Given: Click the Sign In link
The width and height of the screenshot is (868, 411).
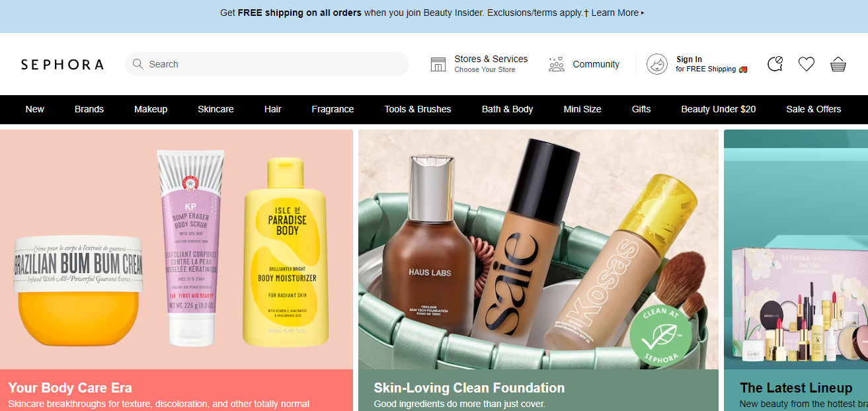Looking at the screenshot, I should [689, 59].
